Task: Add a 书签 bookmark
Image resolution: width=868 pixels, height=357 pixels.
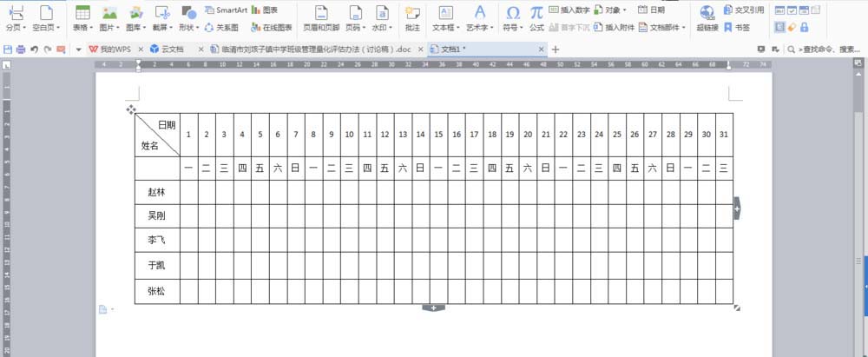Action: pos(737,27)
